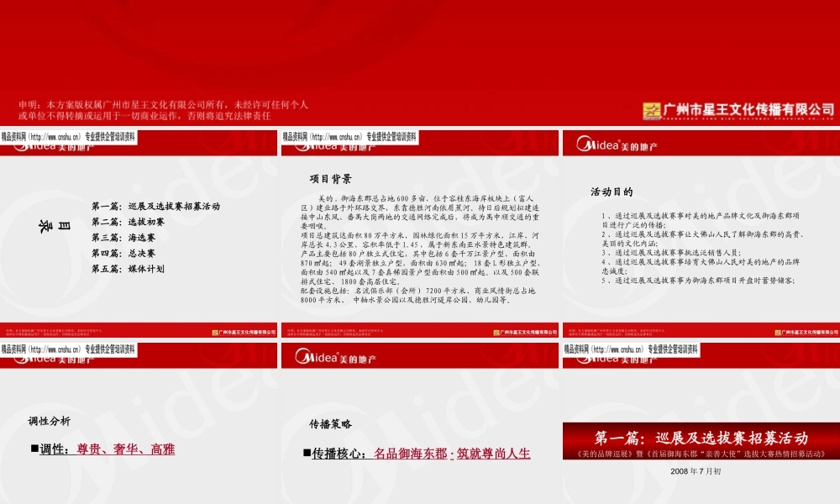The width and height of the screenshot is (840, 504).
Task: Open the 项目背景 slide thumbnail
Action: point(419,233)
